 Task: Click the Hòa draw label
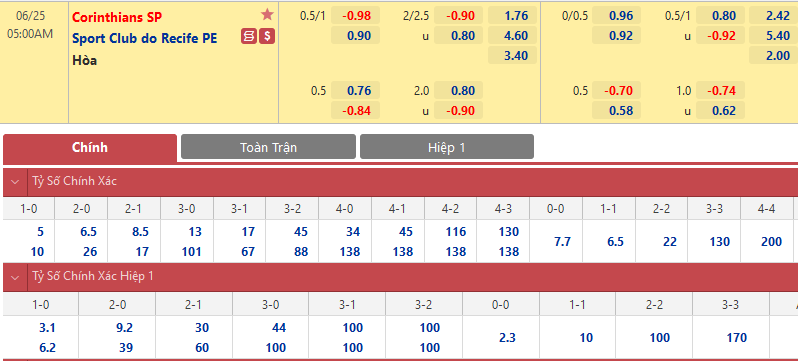[84, 60]
